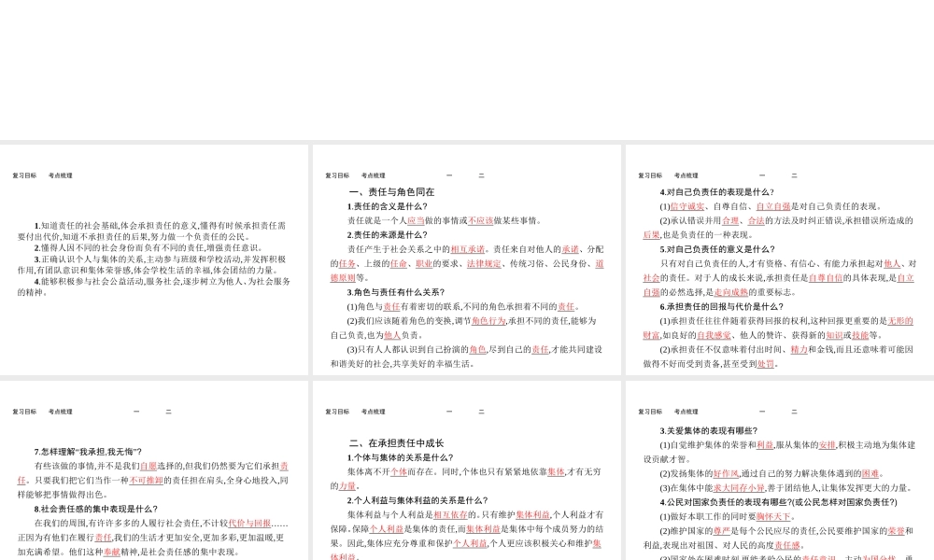
Task: Click the heading '3.角色与责任有什么关系?'
Action: [396, 292]
